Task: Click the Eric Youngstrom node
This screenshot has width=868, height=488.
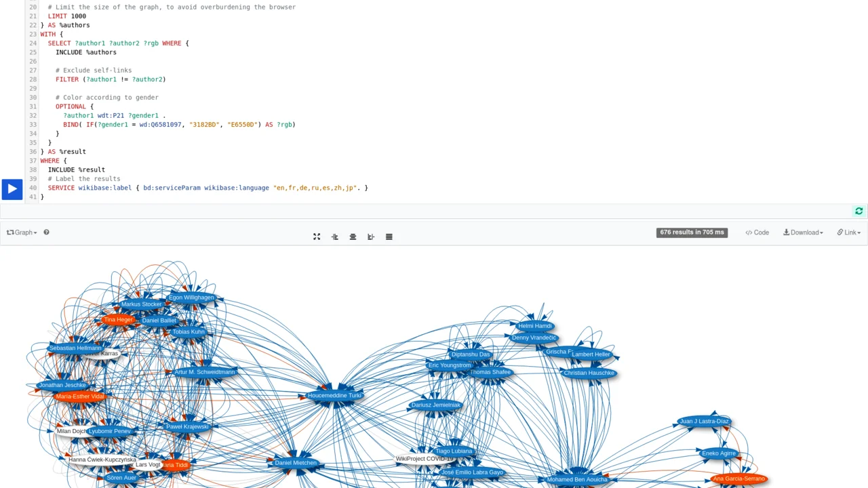Action: [x=450, y=365]
